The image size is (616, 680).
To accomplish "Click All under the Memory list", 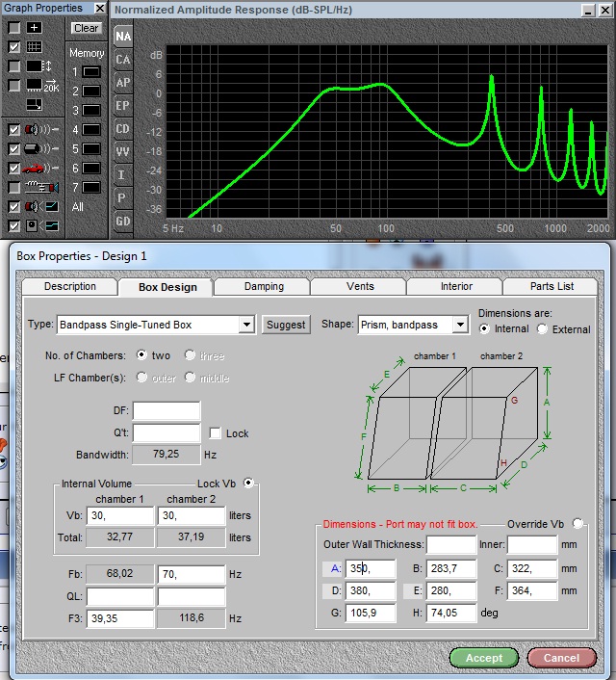I will point(77,207).
